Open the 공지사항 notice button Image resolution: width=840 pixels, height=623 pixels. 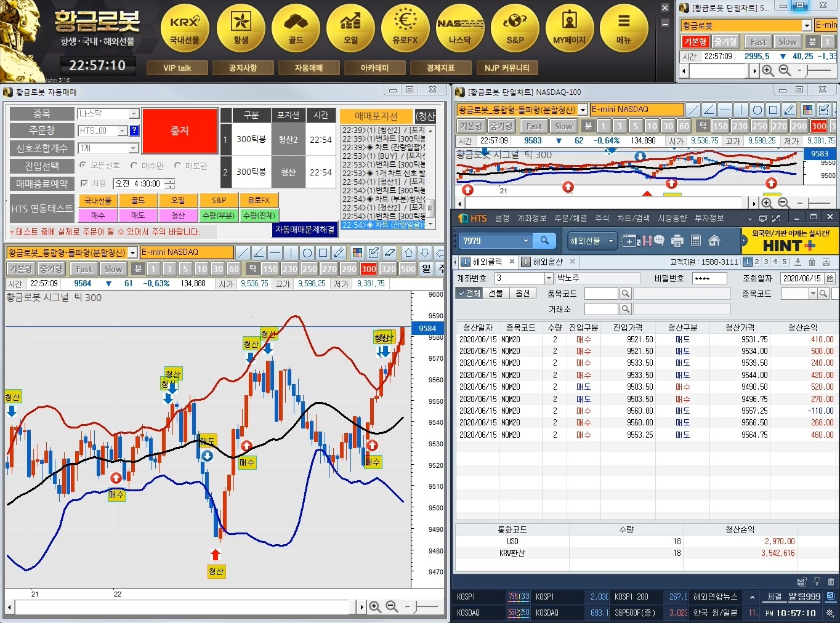pyautogui.click(x=243, y=68)
